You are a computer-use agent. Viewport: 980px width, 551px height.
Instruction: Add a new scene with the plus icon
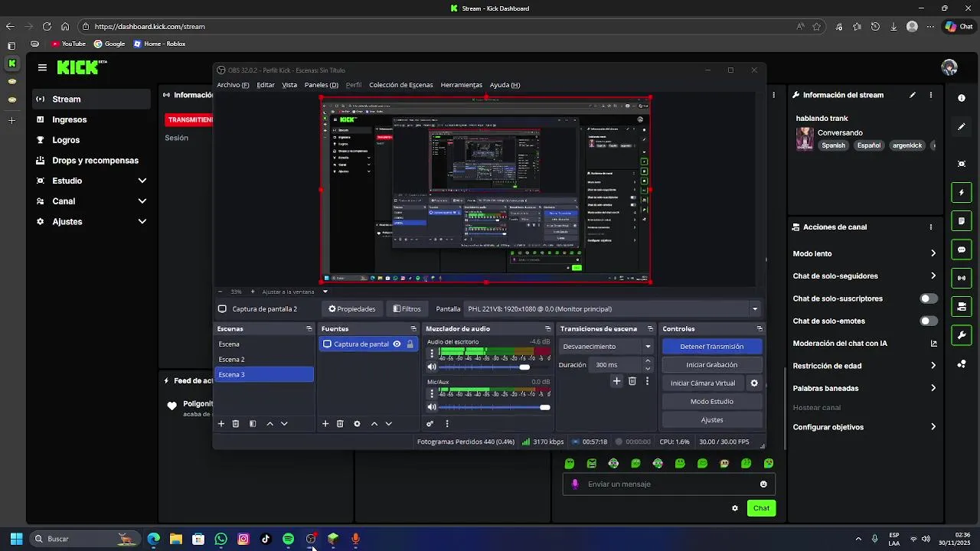(x=221, y=424)
